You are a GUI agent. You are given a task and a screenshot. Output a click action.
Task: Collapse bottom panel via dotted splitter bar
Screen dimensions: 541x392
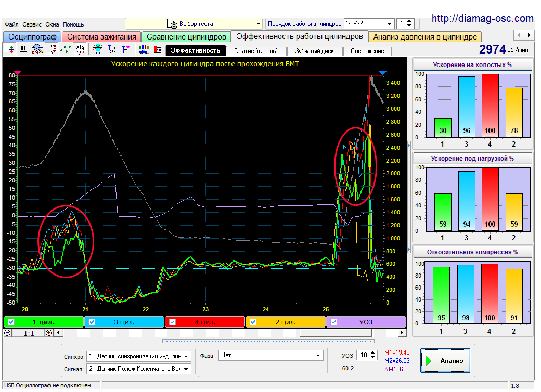tap(268, 342)
